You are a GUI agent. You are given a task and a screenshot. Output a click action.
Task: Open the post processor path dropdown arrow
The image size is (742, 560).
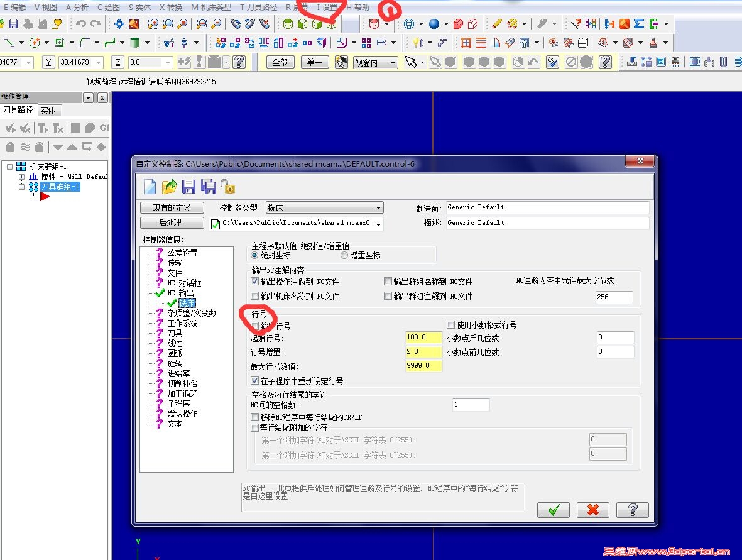[x=379, y=224]
